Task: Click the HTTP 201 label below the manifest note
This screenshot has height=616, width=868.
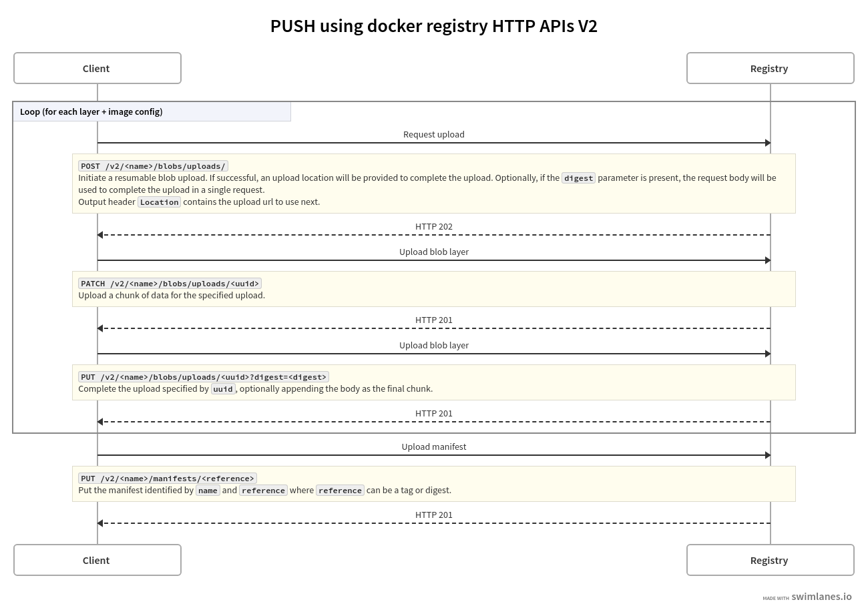Action: pyautogui.click(x=433, y=515)
